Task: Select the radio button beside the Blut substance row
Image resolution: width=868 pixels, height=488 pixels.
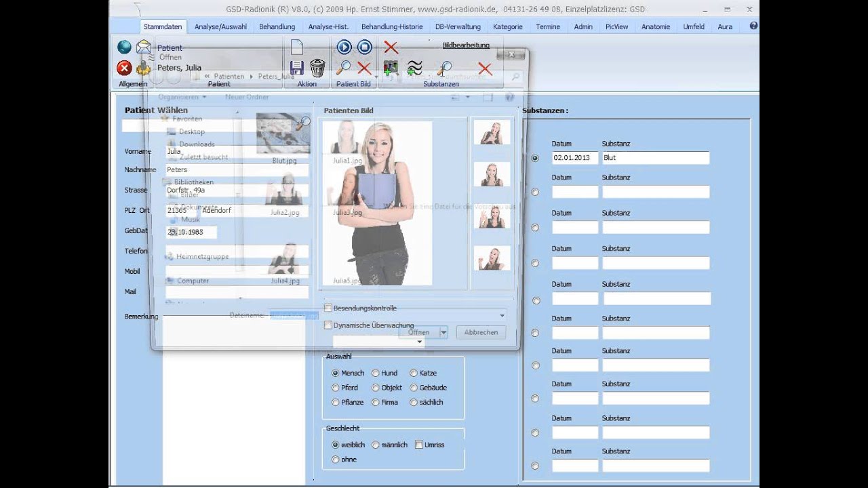Action: pyautogui.click(x=535, y=158)
